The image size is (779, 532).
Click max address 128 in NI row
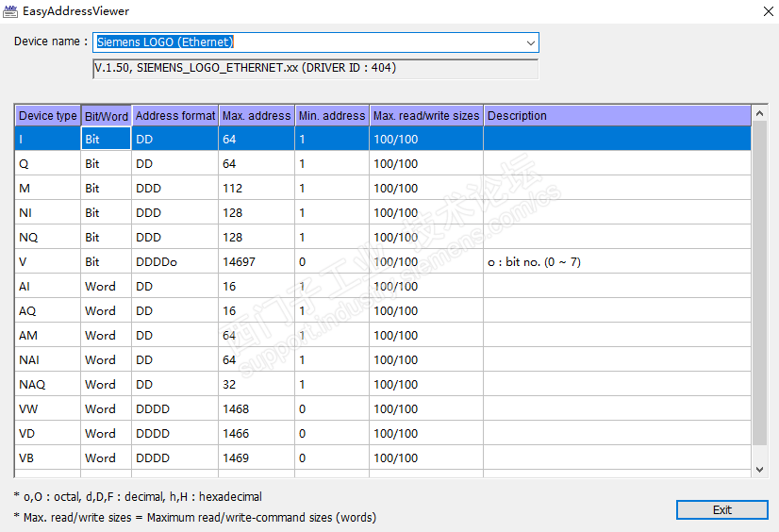click(257, 212)
